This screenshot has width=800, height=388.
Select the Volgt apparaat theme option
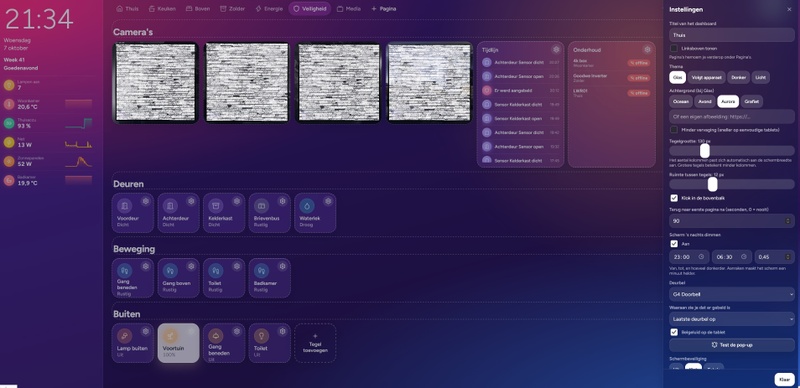click(x=706, y=78)
